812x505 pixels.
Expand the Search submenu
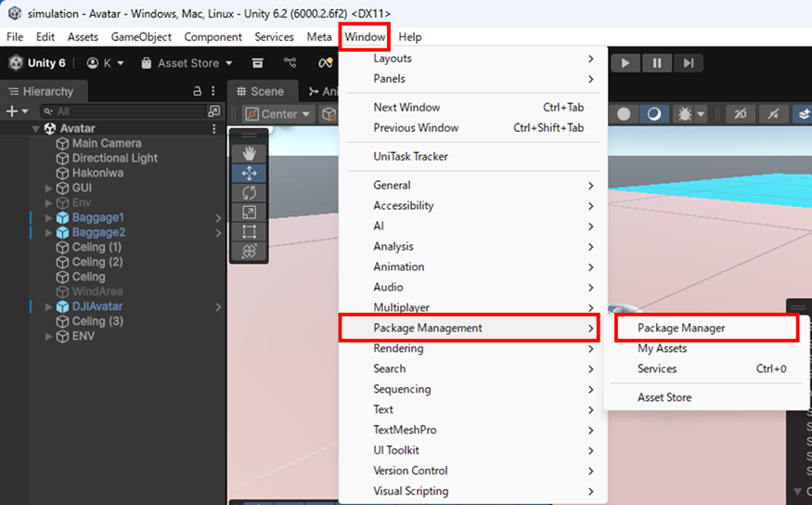click(x=472, y=369)
